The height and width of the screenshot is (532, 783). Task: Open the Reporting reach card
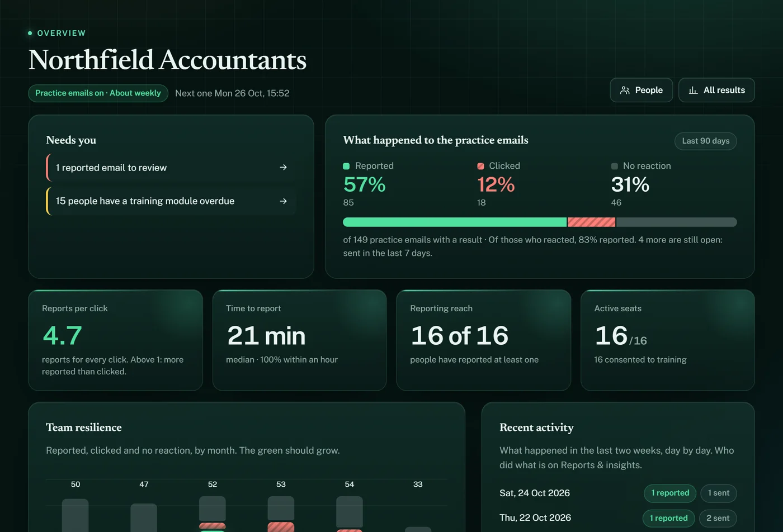(x=483, y=340)
